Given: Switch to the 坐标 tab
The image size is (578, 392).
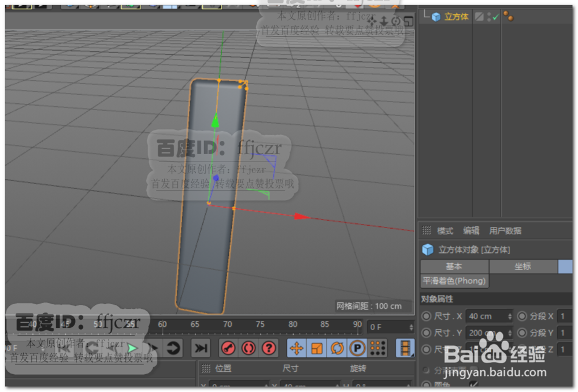Looking at the screenshot, I should [x=523, y=267].
